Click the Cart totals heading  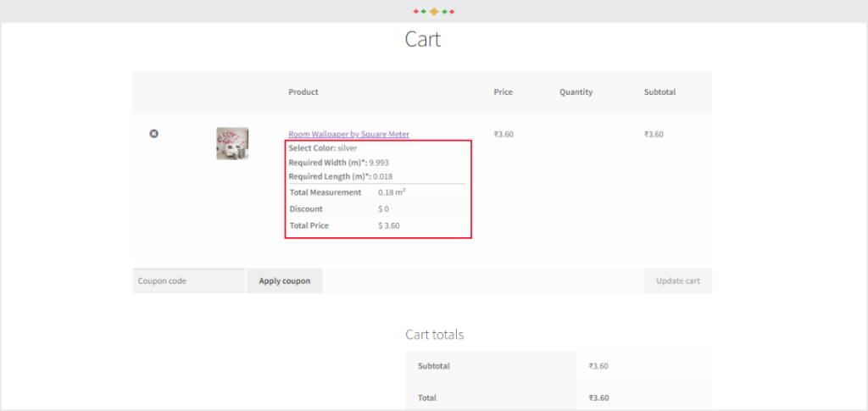(x=435, y=335)
